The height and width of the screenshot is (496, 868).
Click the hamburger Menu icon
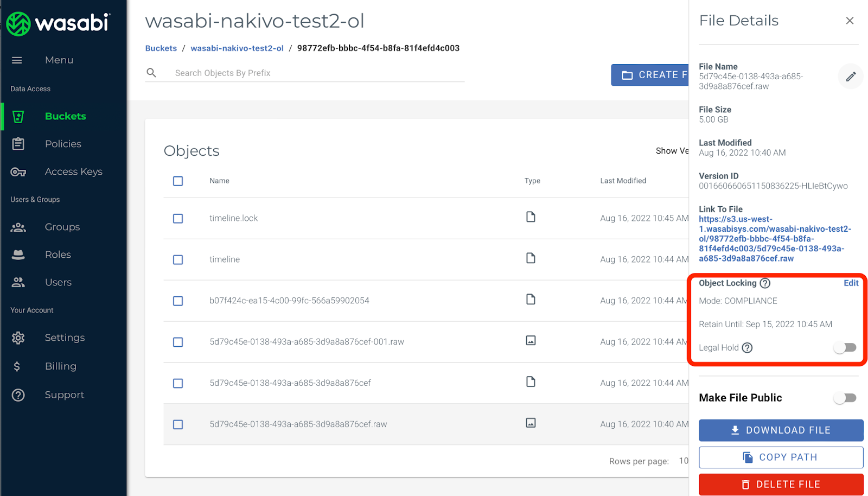pos(17,60)
